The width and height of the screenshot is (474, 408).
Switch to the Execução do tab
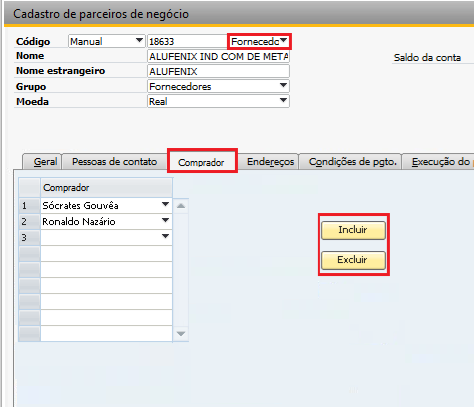click(x=439, y=162)
